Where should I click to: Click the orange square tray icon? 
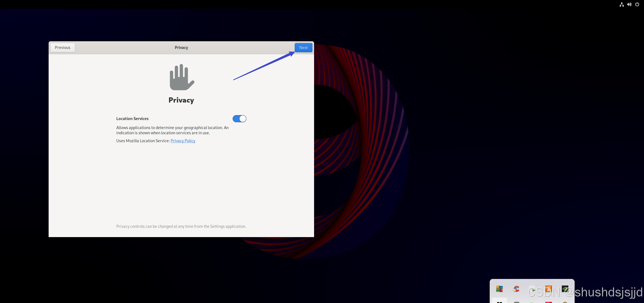pos(548,289)
